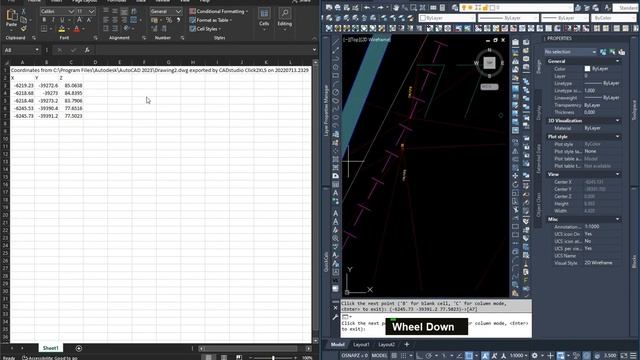The image size is (640, 360).
Task: Collapse the Excel ribbon arrow
Action: (x=314, y=38)
